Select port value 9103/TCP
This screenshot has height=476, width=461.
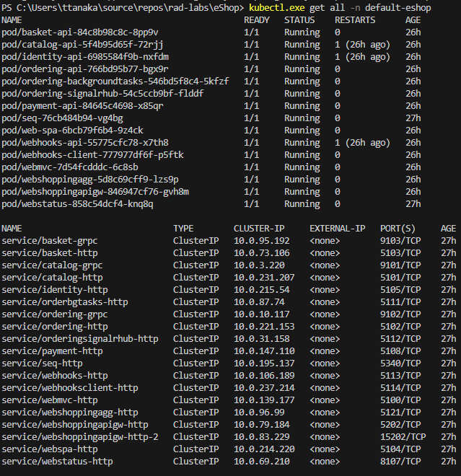click(x=400, y=241)
